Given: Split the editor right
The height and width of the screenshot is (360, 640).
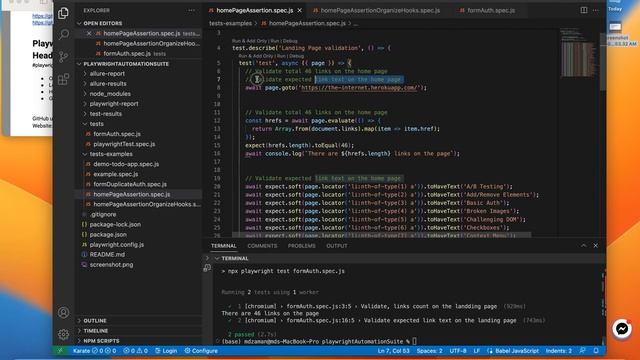Looking at the screenshot, I should tap(584, 10).
